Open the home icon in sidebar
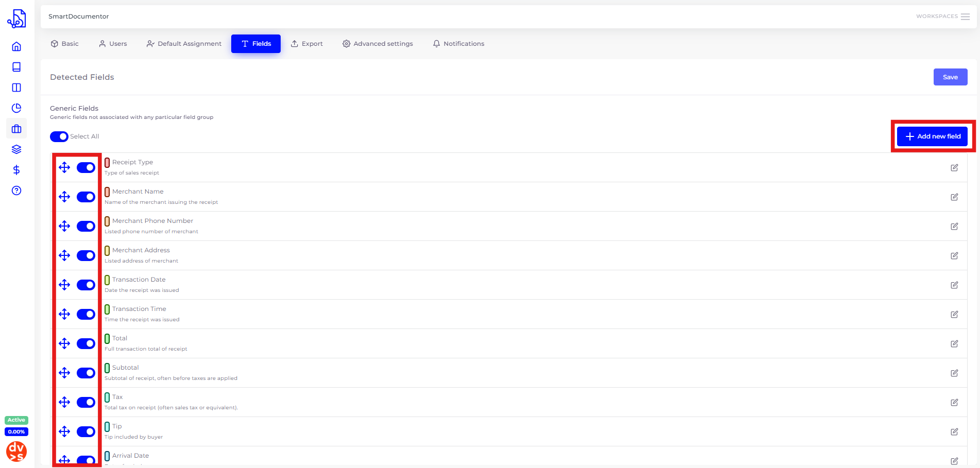 (16, 46)
